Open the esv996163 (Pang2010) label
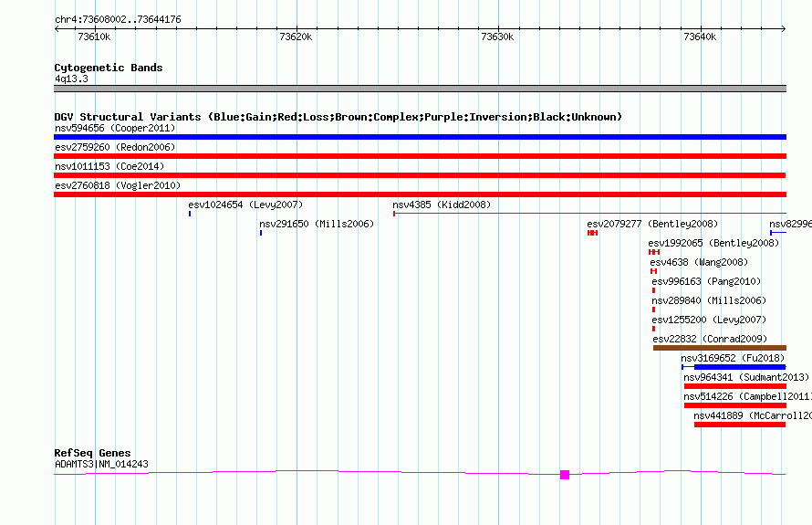The image size is (812, 525). tap(706, 281)
